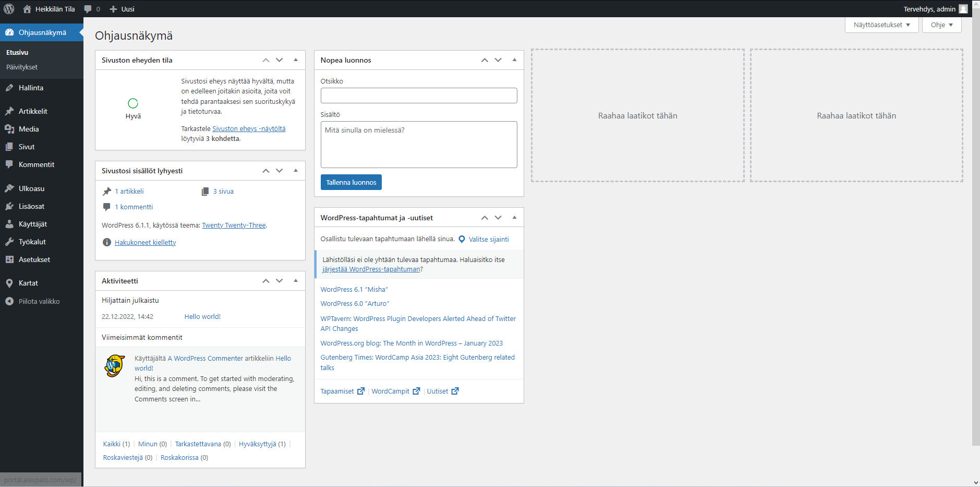
Task: Click Tarkastettavana (0) comment filter
Action: 203,444
